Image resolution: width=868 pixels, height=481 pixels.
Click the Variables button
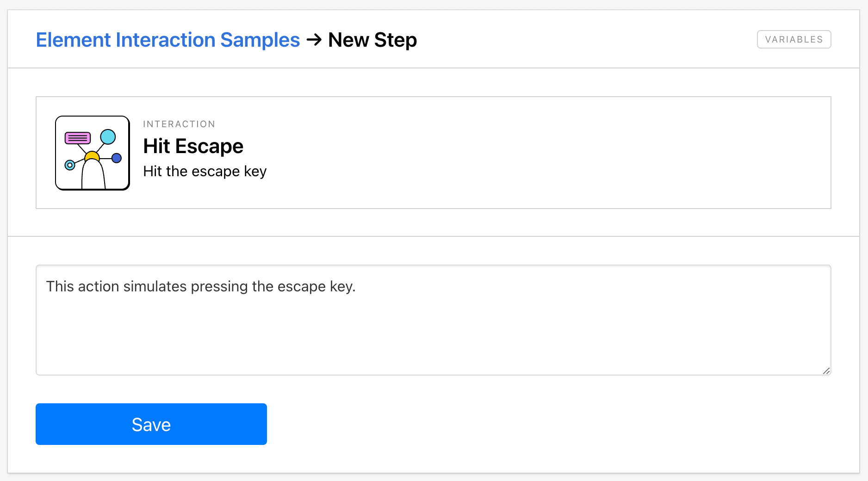(x=794, y=39)
